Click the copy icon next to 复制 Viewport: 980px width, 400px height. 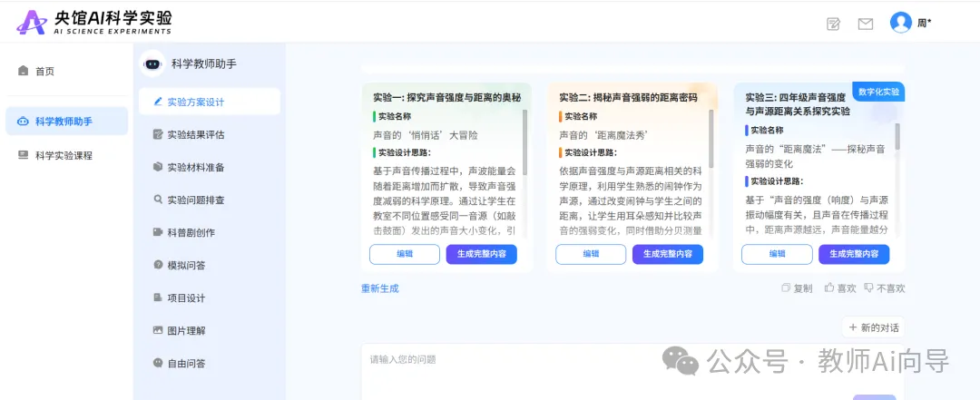click(x=786, y=288)
